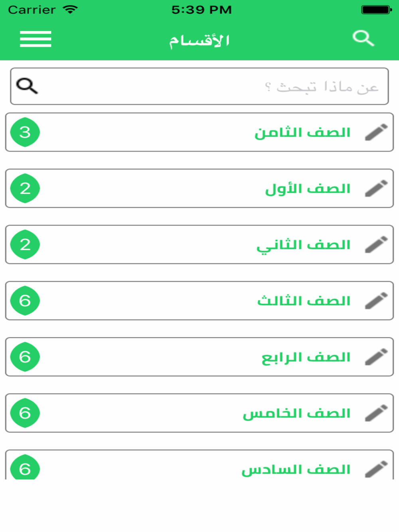Tap the count badge 3 on الصف الثامن
The image size is (399, 532).
pyautogui.click(x=25, y=132)
